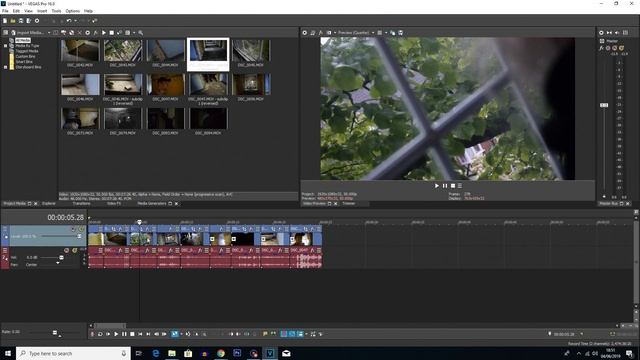Adjust the Master bus volume fader
This screenshot has height=360, width=640.
pos(604,105)
